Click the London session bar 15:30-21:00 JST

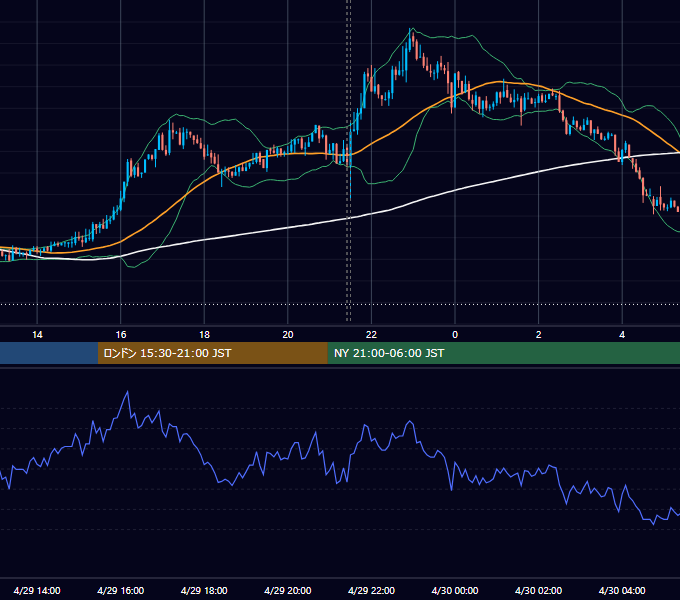212,353
